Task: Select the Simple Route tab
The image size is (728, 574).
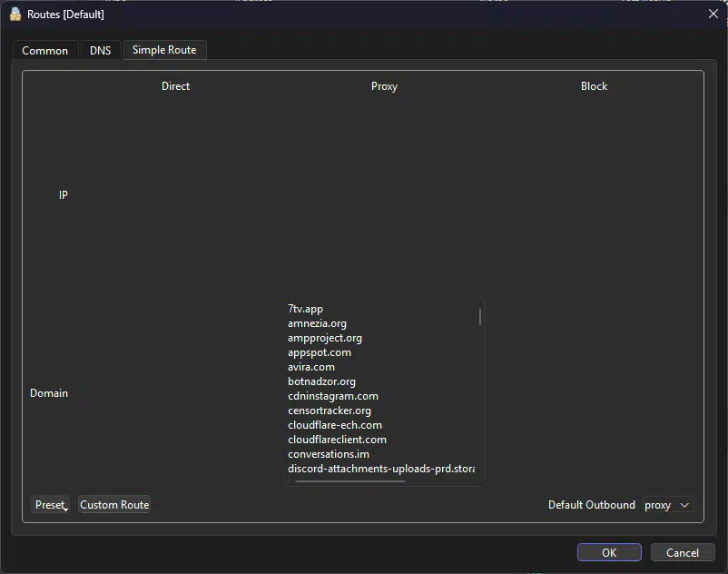Action: tap(164, 50)
